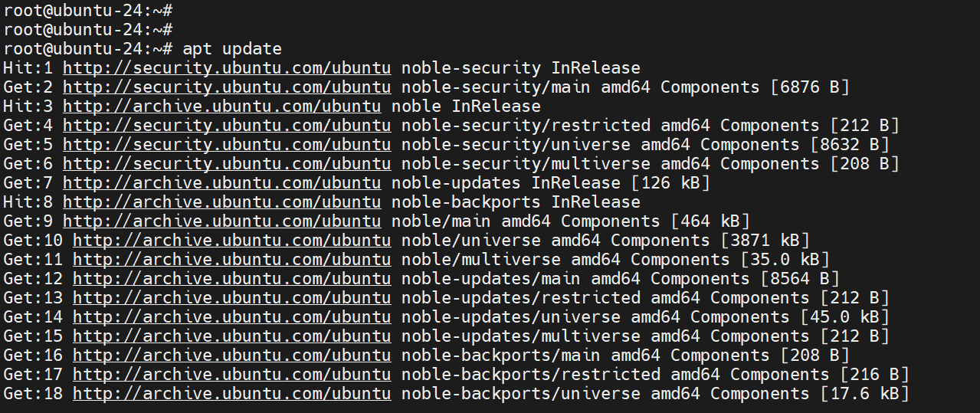Open the archive link on the Get:10 line
980x413 pixels.
[231, 240]
